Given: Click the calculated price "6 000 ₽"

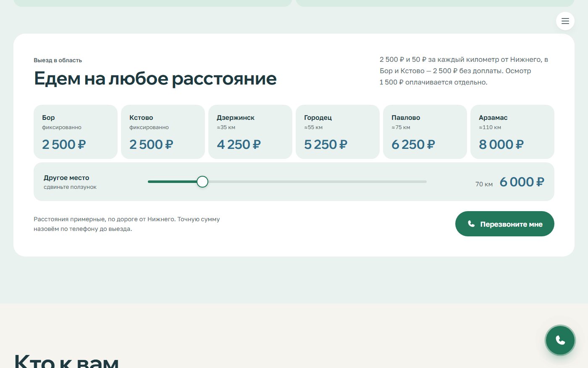Looking at the screenshot, I should pyautogui.click(x=522, y=182).
